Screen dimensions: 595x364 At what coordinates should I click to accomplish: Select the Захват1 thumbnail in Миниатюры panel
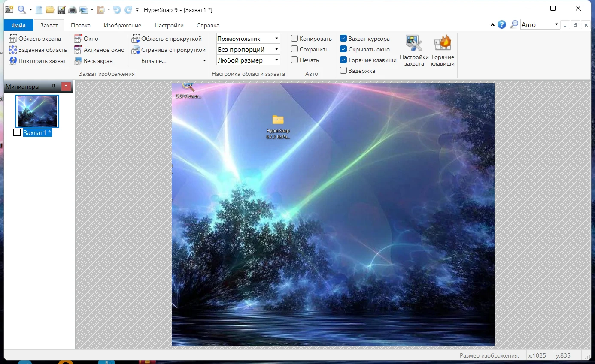coord(37,111)
